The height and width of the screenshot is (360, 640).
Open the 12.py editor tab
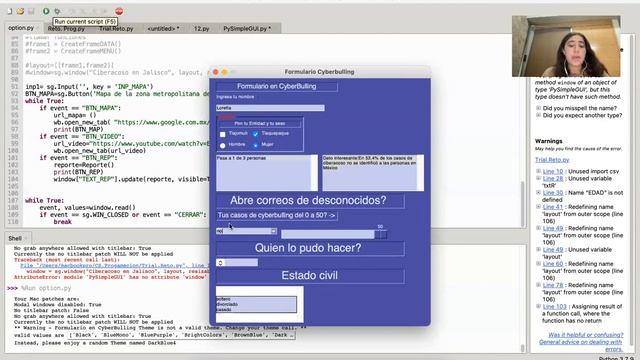[201, 29]
